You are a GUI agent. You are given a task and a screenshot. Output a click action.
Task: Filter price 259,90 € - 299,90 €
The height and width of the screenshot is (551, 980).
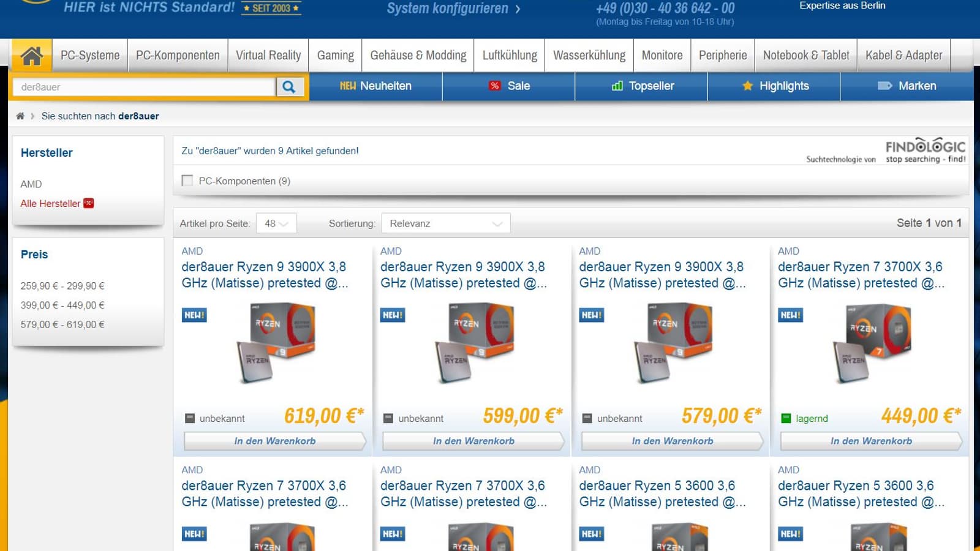click(x=62, y=286)
